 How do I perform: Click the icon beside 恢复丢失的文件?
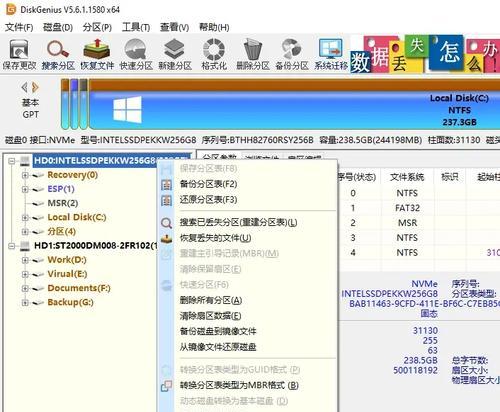tap(166, 238)
